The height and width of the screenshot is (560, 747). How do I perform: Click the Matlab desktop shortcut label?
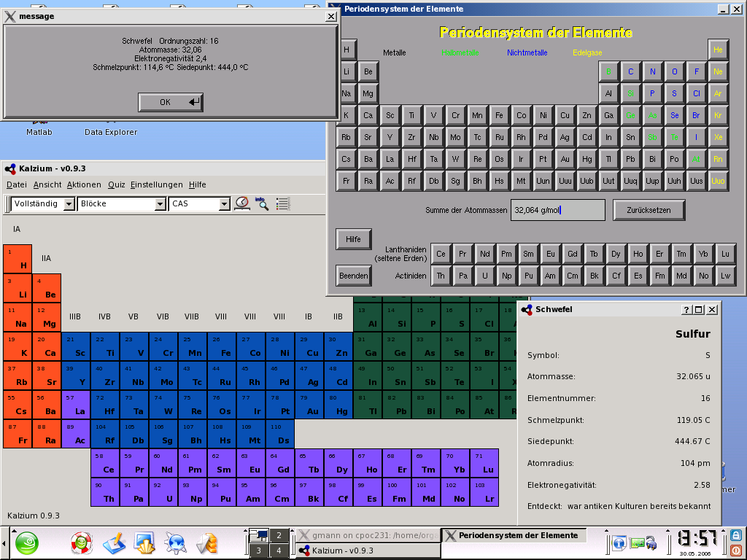39,132
